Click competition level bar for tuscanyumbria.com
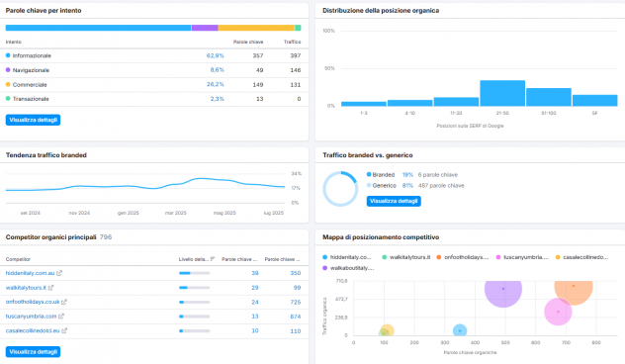Image resolution: width=625 pixels, height=364 pixels. tap(195, 317)
